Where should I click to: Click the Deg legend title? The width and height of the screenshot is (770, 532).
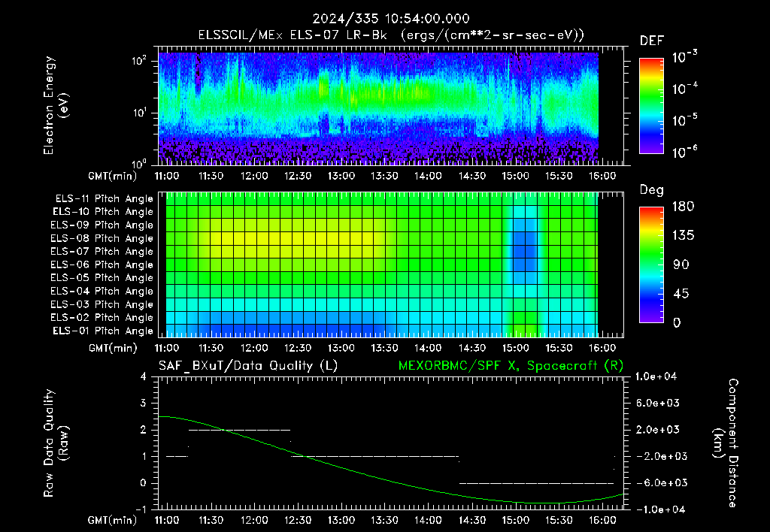pos(652,190)
